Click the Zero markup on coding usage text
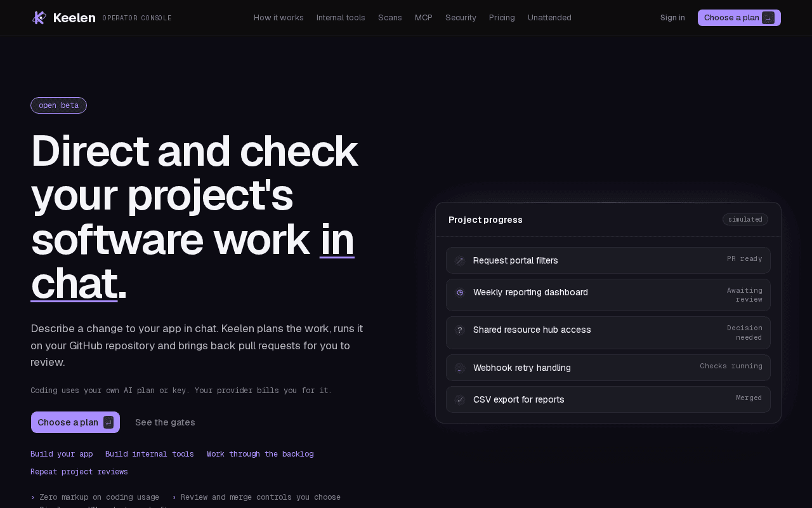The height and width of the screenshot is (508, 812). pos(100,497)
